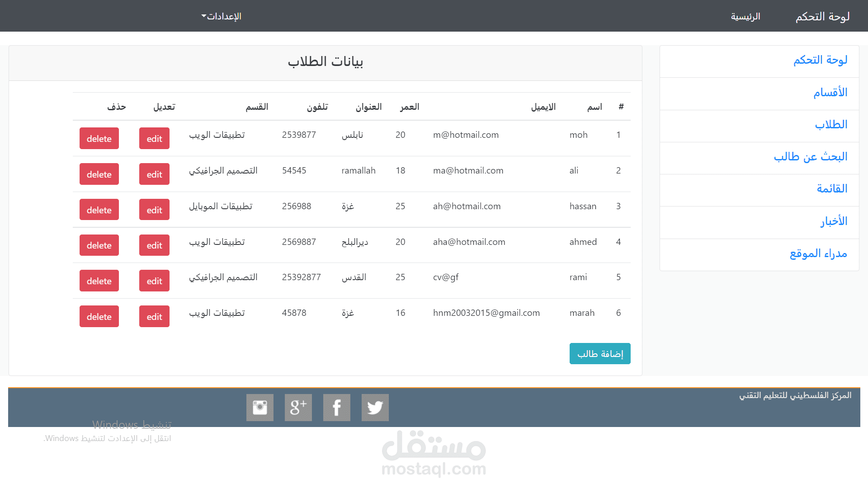Open the Twitter icon in footer
Viewport: 868px width, 488px height.
[375, 408]
